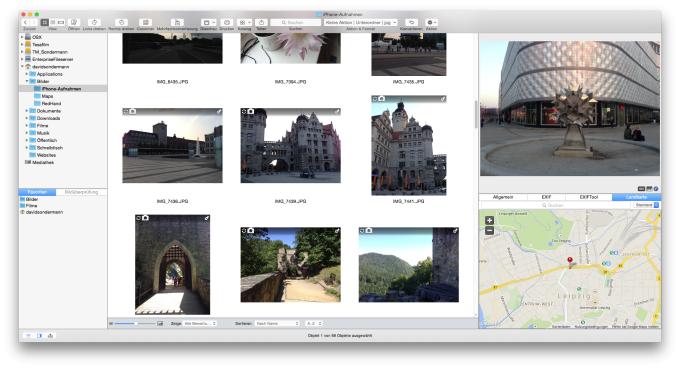Click the Mehrfachumbenennung rename icon
Image resolution: width=680 pixels, height=369 pixels.
(x=177, y=22)
